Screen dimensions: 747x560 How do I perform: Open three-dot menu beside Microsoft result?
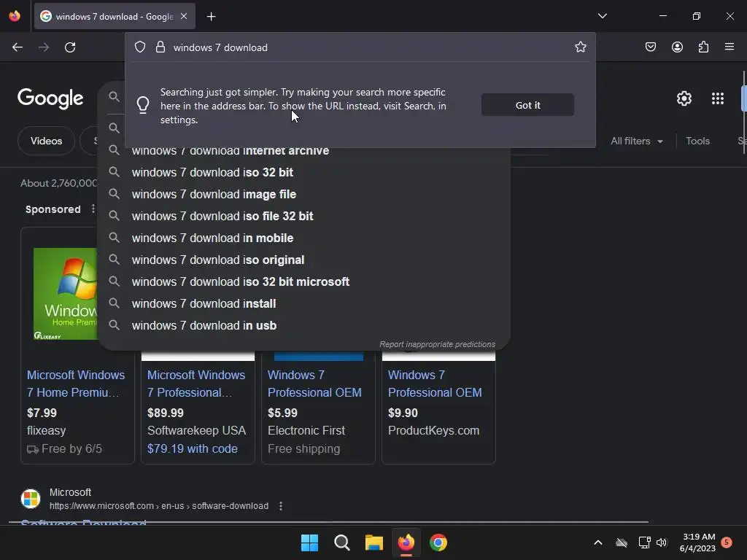pyautogui.click(x=281, y=506)
